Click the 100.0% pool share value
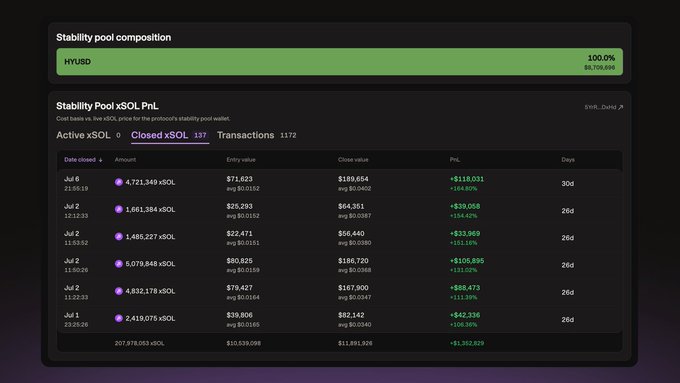Viewport: 680px width, 383px height. (601, 58)
